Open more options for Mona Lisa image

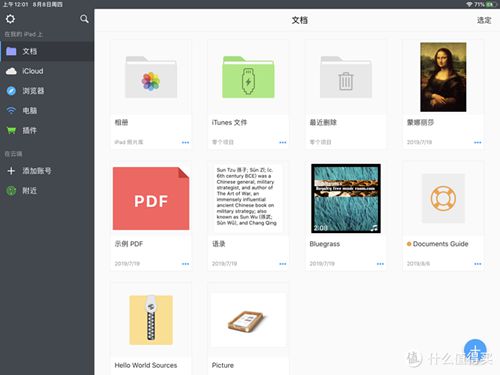[478, 142]
